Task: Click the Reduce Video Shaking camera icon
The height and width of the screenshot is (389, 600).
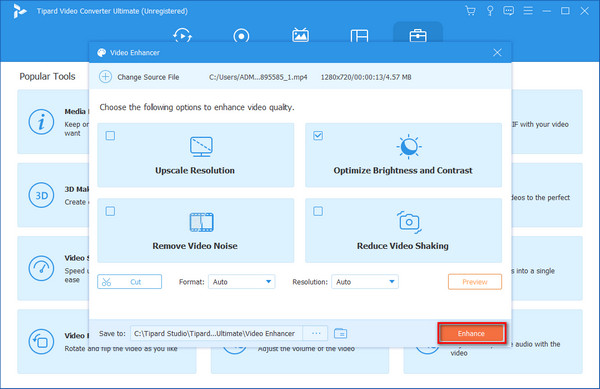Action: 409,222
